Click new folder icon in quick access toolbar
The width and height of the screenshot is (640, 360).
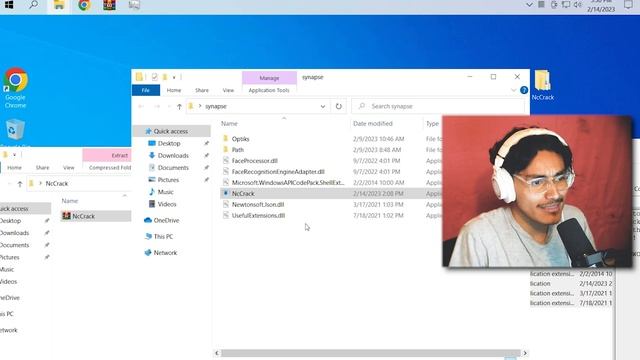click(x=165, y=77)
